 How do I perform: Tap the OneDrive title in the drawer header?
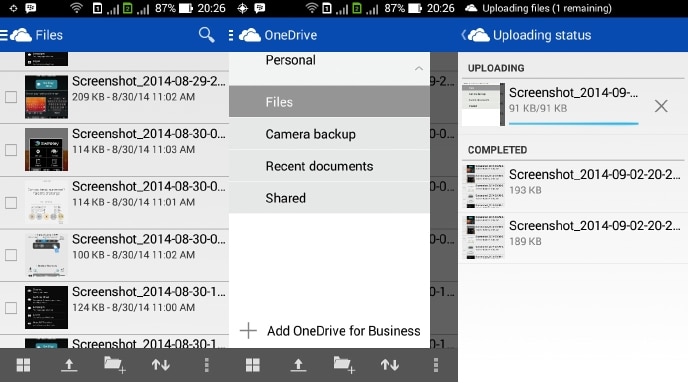tap(290, 35)
